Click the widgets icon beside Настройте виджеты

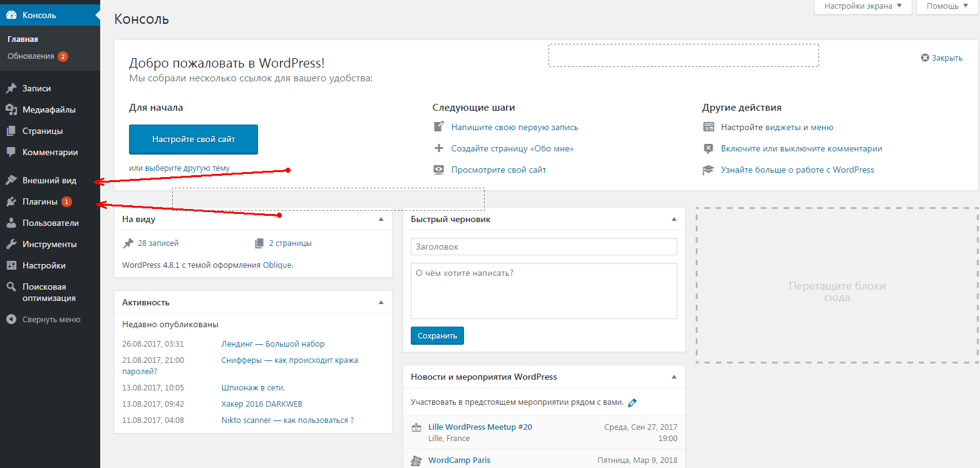tap(709, 127)
